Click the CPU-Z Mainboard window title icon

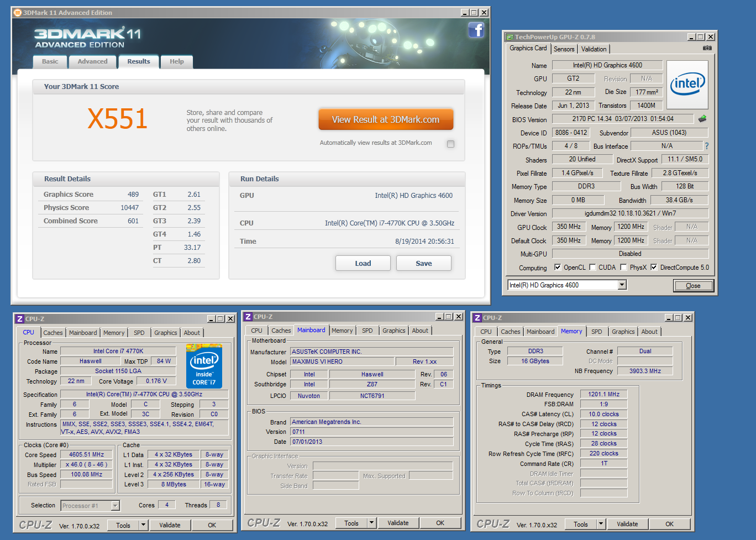(248, 317)
